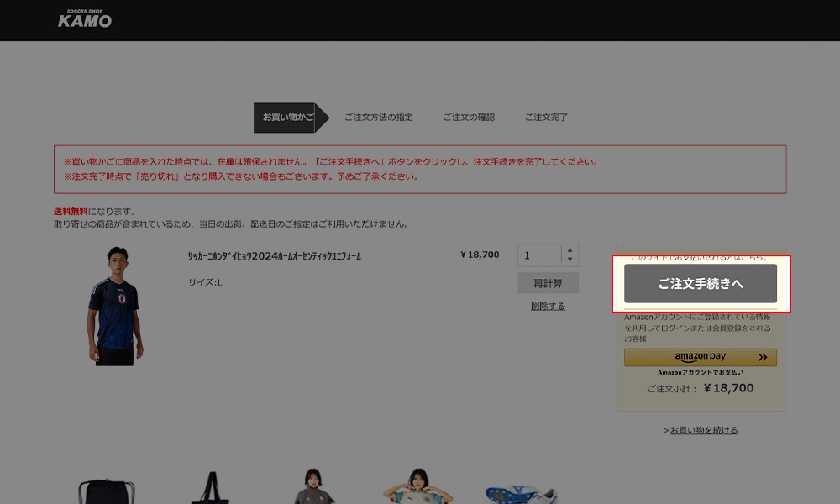Screen dimensions: 840x504
Task: Click the ご注文手続きへ checkout button
Action: point(700,284)
